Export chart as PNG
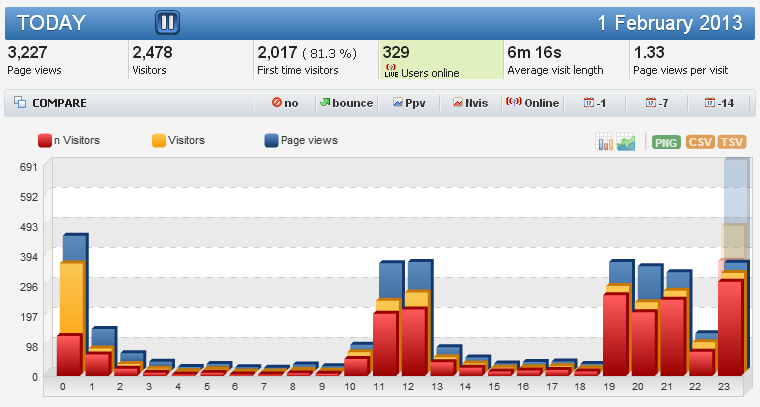Viewport: 760px width, 407px height. point(666,142)
